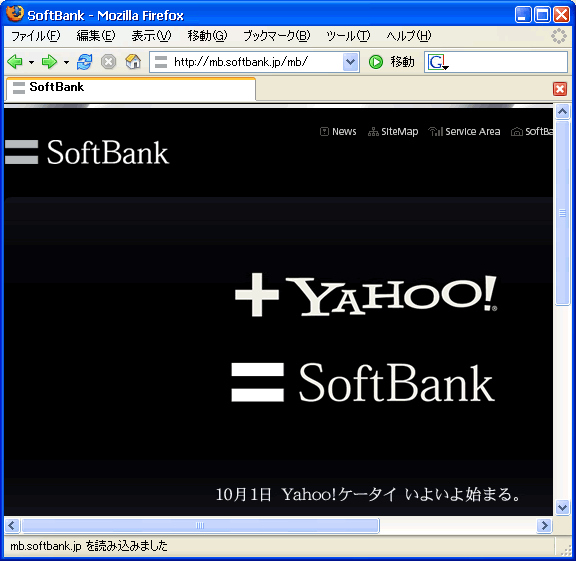Click the SoftBank favicon in address bar
The width and height of the screenshot is (576, 561).
161,62
